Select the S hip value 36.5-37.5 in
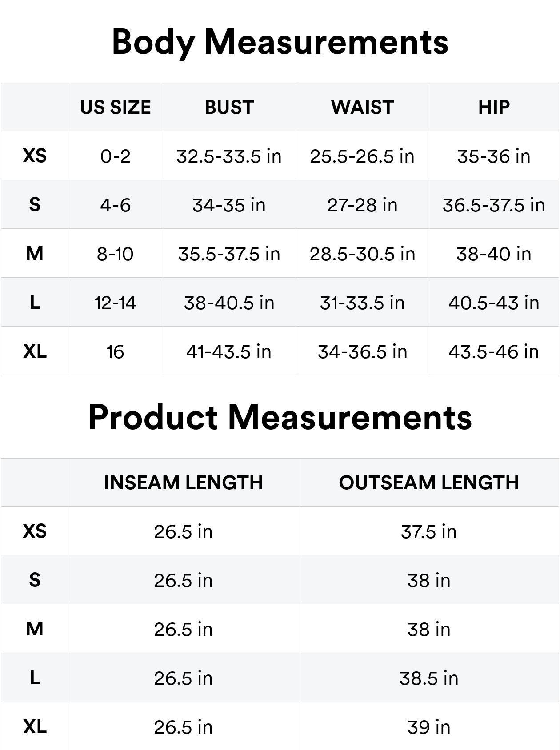Screen dimensions: 560x750 (494, 205)
